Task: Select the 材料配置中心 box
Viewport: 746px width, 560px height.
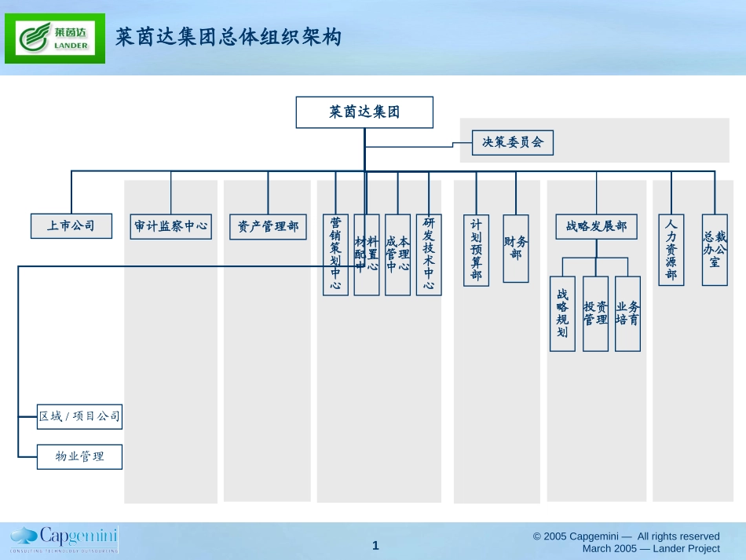Action: click(367, 254)
